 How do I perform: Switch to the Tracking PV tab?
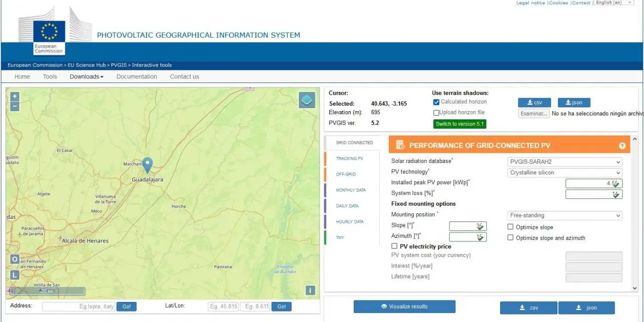(350, 158)
